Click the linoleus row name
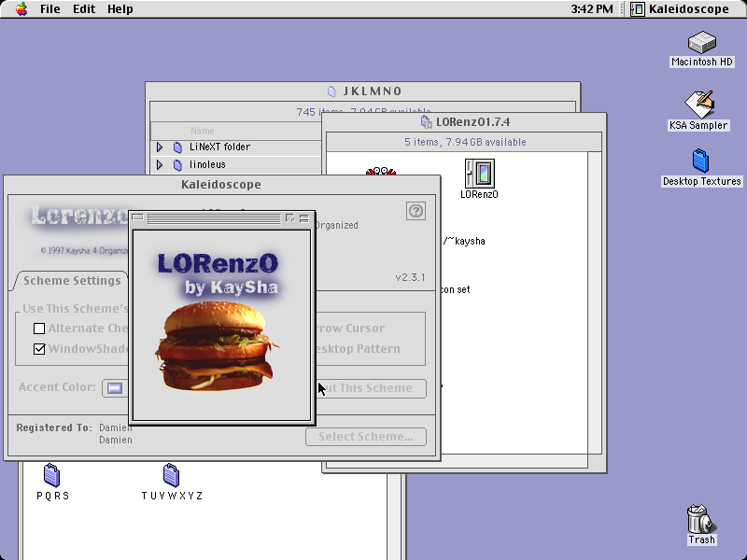 click(x=207, y=165)
